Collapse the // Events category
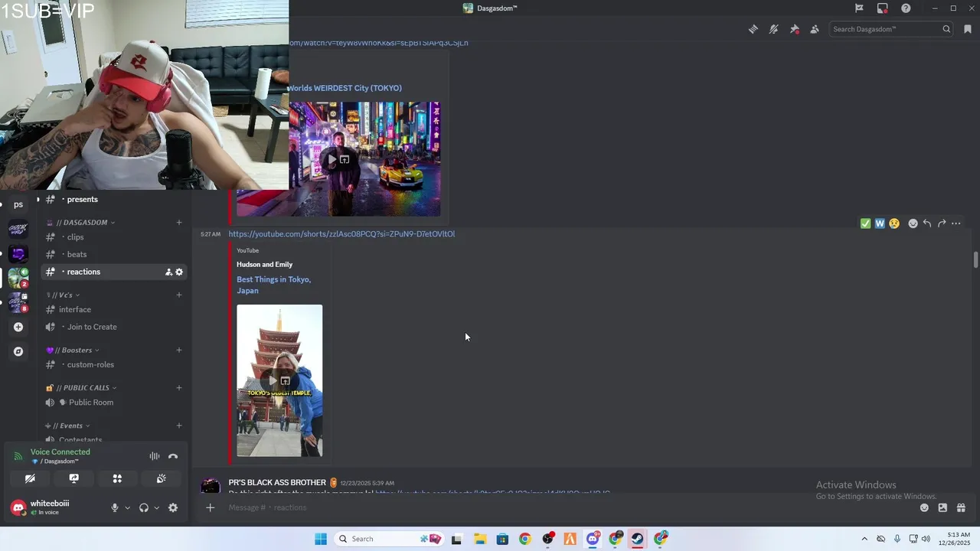 (x=67, y=425)
